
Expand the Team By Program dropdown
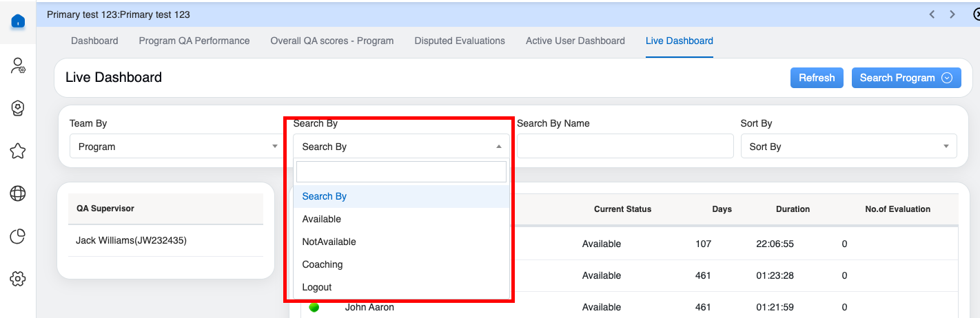click(x=176, y=147)
